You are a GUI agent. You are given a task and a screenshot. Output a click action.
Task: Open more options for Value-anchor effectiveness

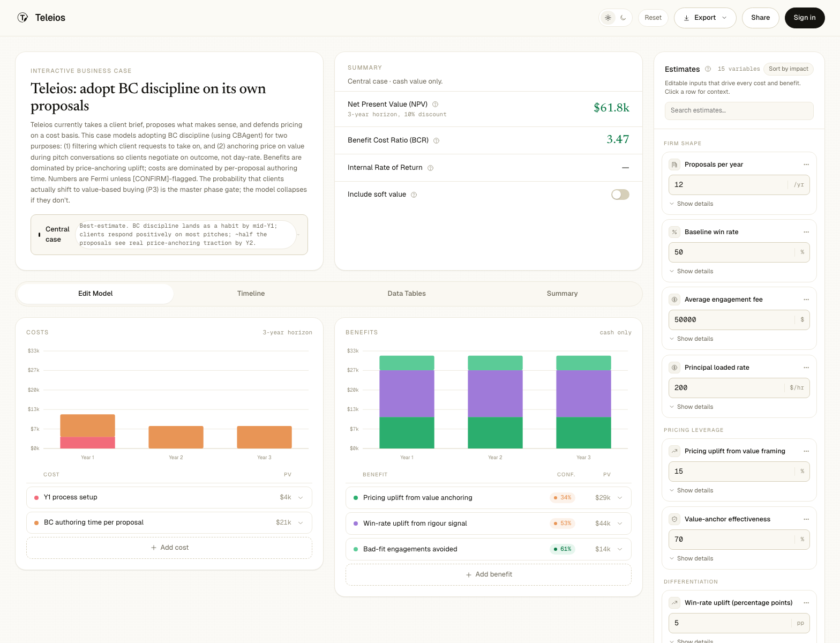coord(806,519)
